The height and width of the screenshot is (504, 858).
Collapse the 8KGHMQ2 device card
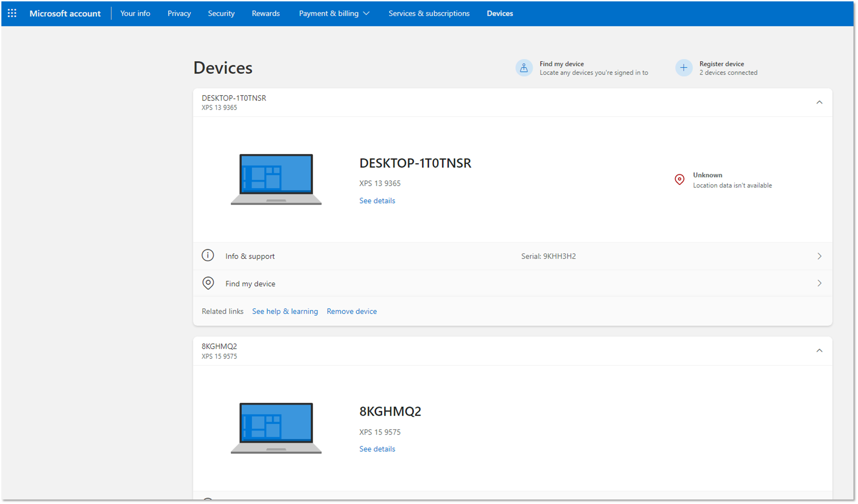[819, 351]
